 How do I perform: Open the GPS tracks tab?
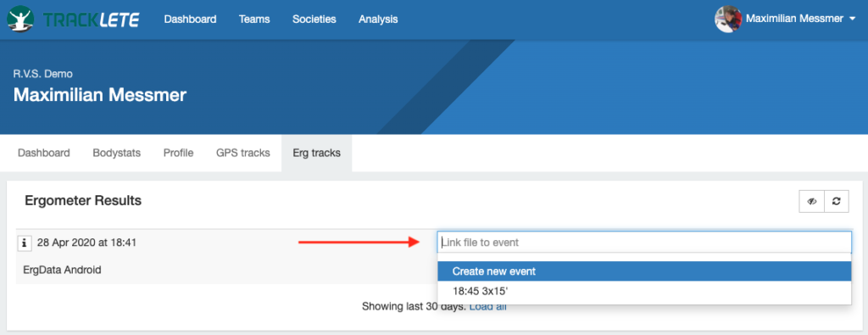(243, 153)
